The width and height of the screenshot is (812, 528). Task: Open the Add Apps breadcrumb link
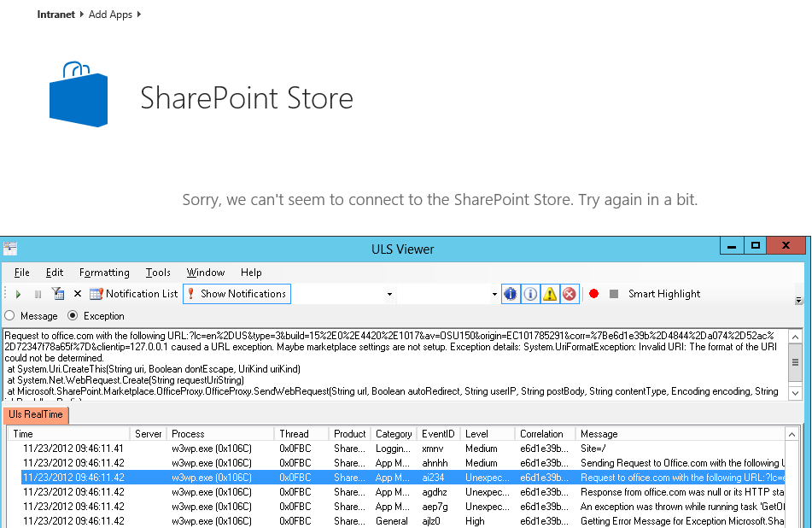pos(110,14)
